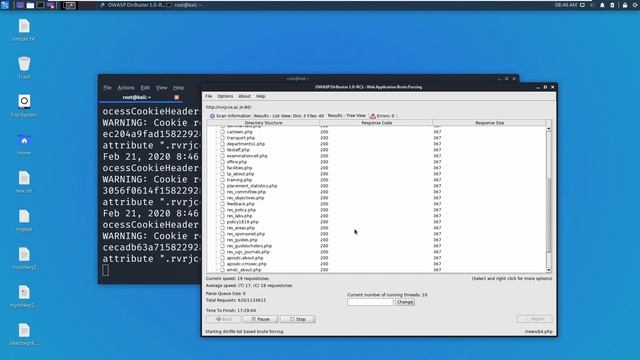Click the lock screen icon in system tray
This screenshot has width=640, height=360.
point(625,5)
